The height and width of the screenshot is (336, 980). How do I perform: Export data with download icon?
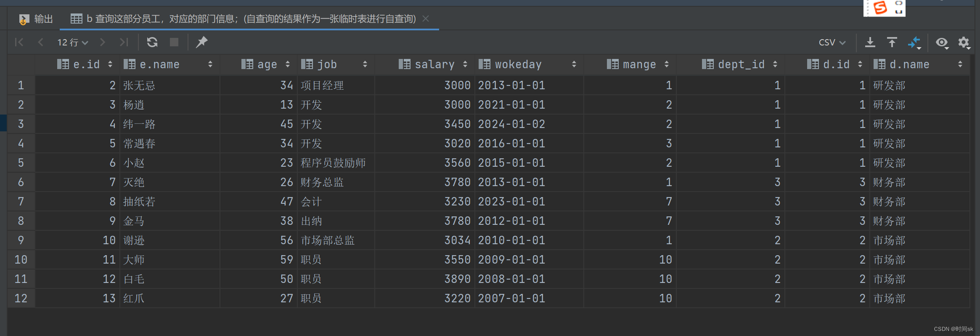point(870,42)
